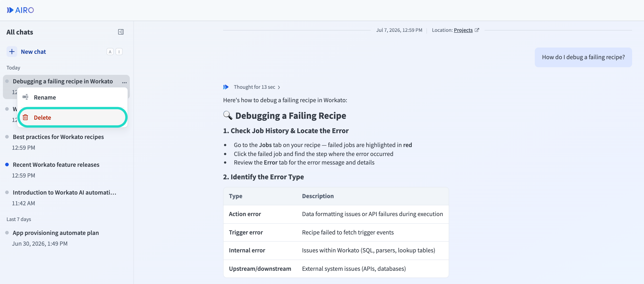Click the plus icon for New chat
This screenshot has width=644, height=284.
(x=12, y=52)
